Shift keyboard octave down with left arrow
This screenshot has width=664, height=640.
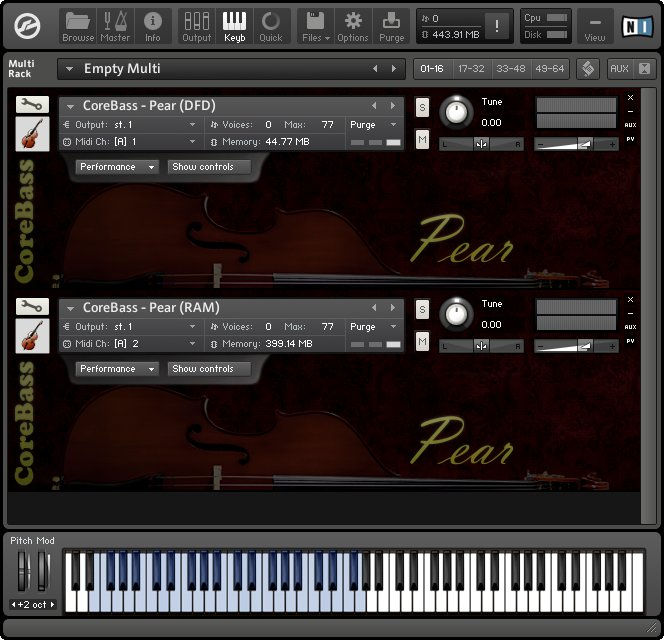click(x=13, y=604)
